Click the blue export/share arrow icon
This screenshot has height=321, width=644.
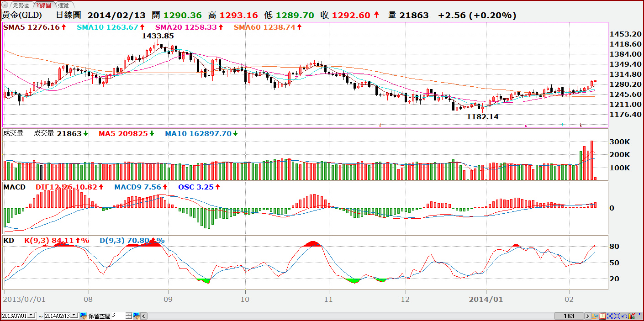[x=639, y=316]
